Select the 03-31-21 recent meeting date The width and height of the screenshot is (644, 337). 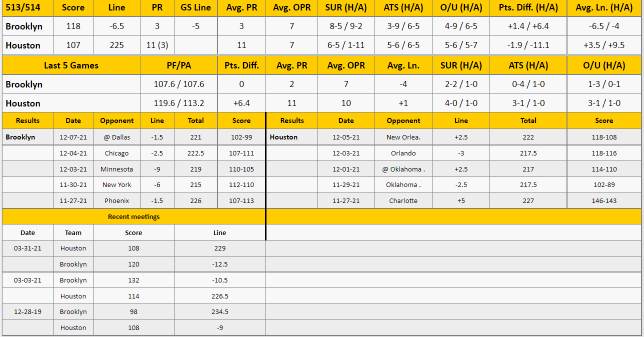click(27, 248)
